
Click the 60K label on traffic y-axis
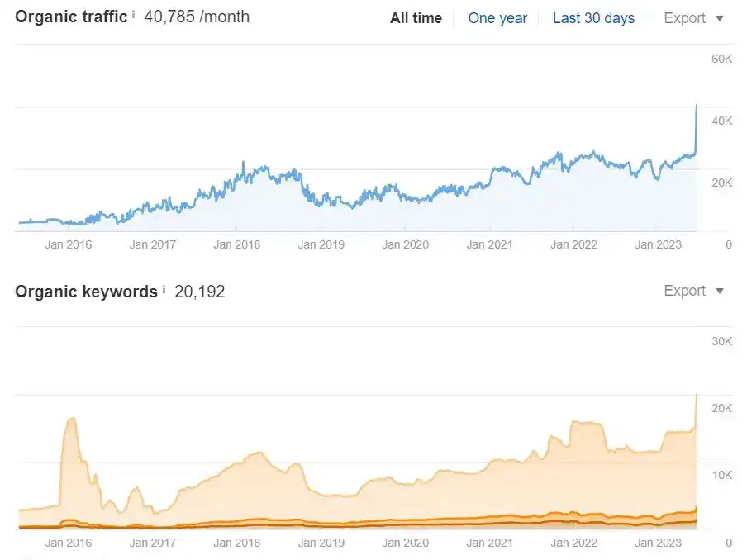pyautogui.click(x=721, y=59)
